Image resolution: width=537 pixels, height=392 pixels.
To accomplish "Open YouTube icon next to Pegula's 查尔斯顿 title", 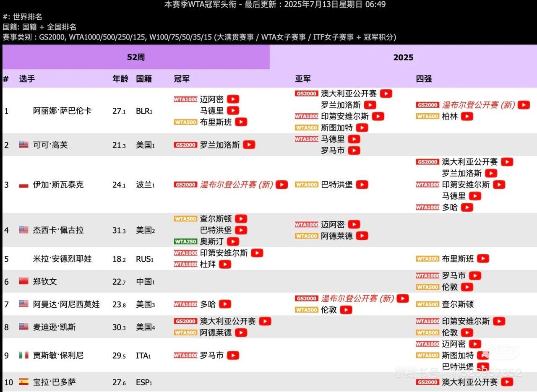I will tap(241, 219).
